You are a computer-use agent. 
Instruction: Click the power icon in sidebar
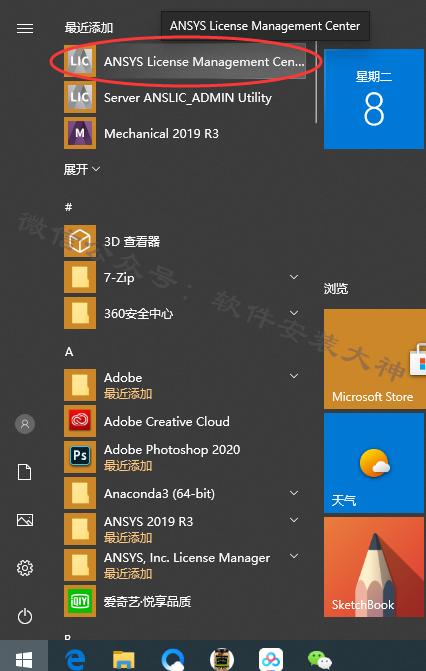[x=24, y=617]
